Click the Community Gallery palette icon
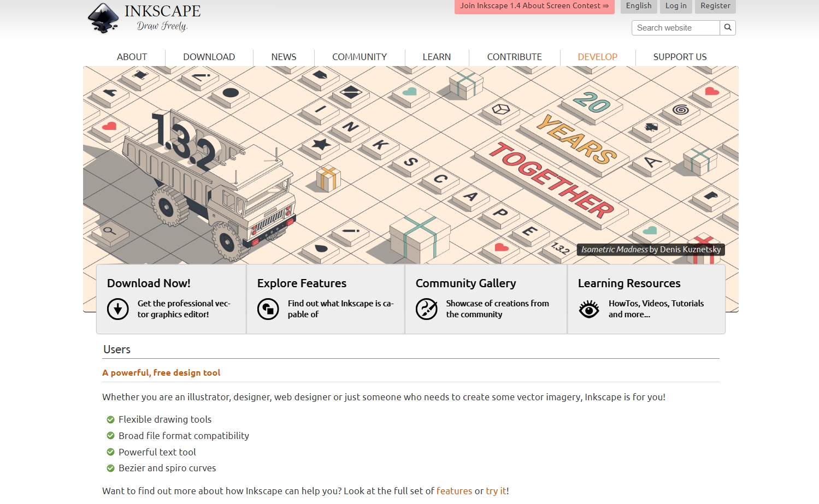This screenshot has height=504, width=819. tap(426, 309)
